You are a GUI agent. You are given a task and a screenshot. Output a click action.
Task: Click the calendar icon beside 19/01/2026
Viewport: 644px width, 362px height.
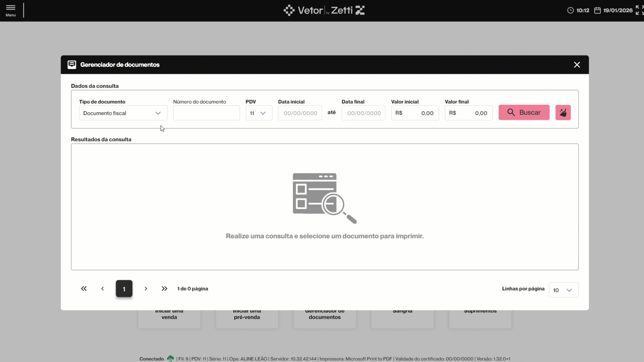[x=597, y=10]
